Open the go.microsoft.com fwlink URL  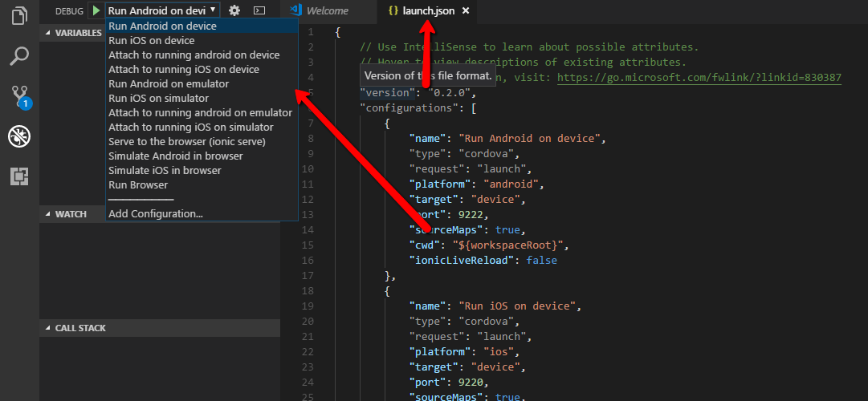tap(699, 78)
